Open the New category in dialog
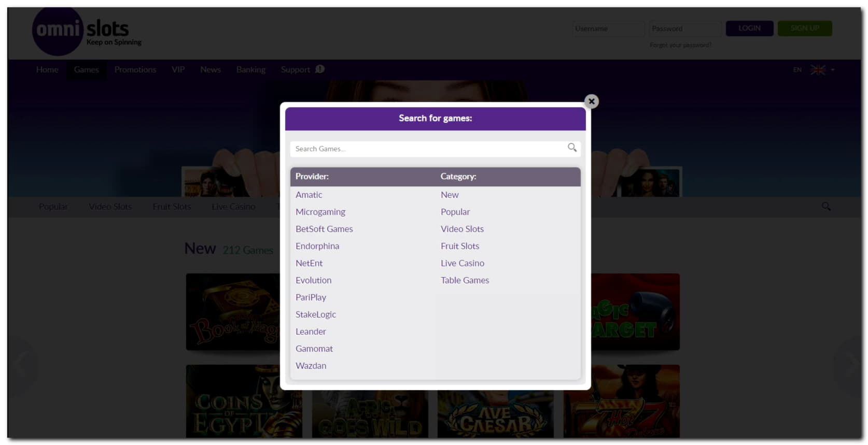 450,195
